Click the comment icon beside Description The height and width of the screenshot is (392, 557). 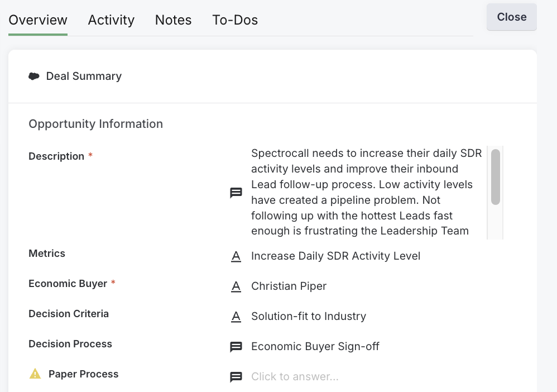pos(236,192)
